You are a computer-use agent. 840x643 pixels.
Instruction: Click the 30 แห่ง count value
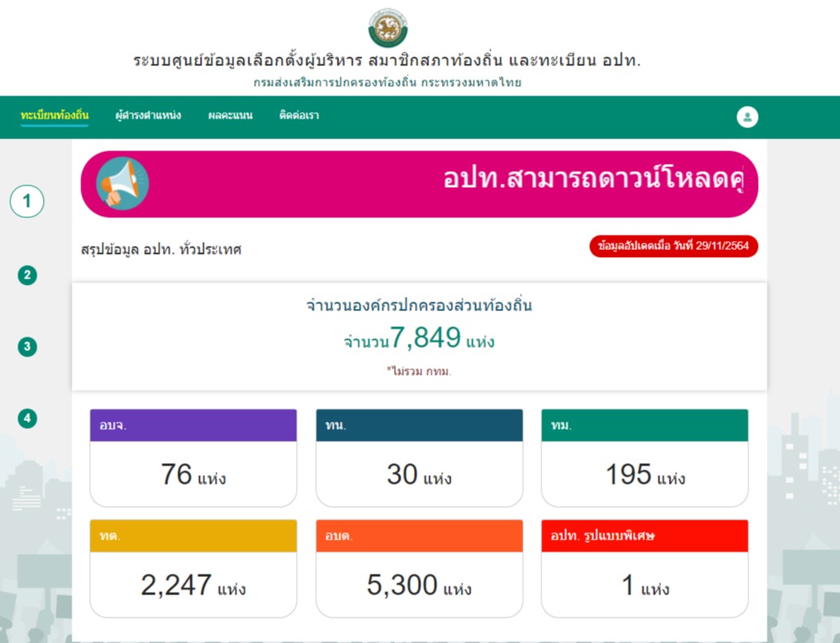(x=420, y=475)
